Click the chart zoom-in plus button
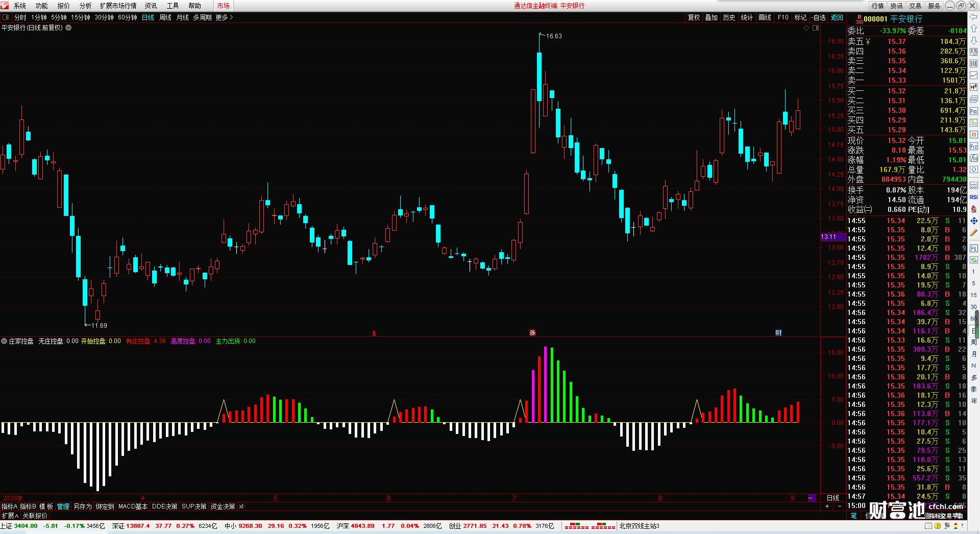The width and height of the screenshot is (980, 534). pos(827,506)
